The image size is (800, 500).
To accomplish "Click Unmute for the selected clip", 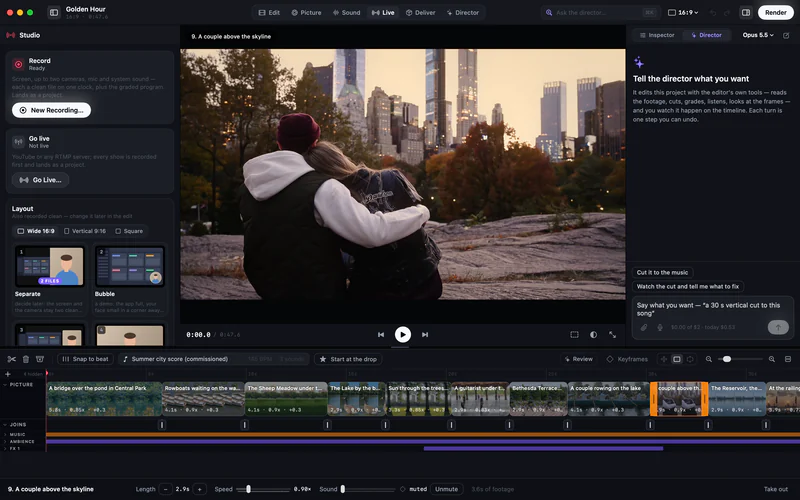I will 446,489.
